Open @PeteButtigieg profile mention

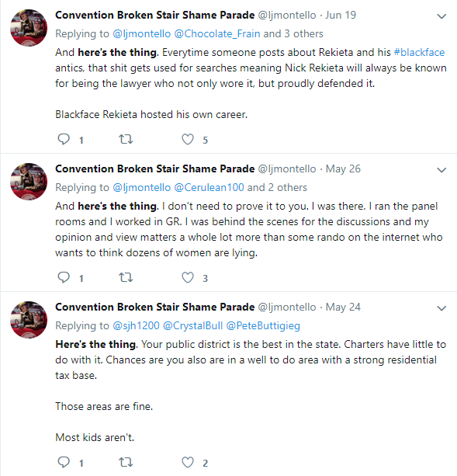(263, 325)
